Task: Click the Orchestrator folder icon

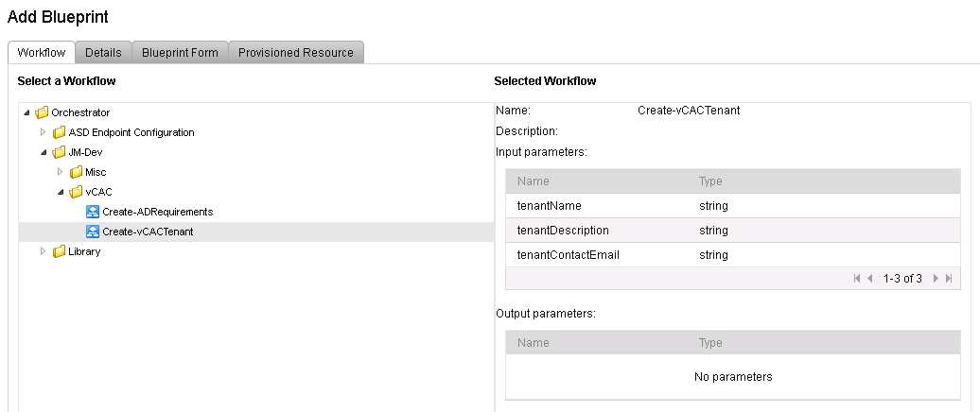Action: click(42, 113)
